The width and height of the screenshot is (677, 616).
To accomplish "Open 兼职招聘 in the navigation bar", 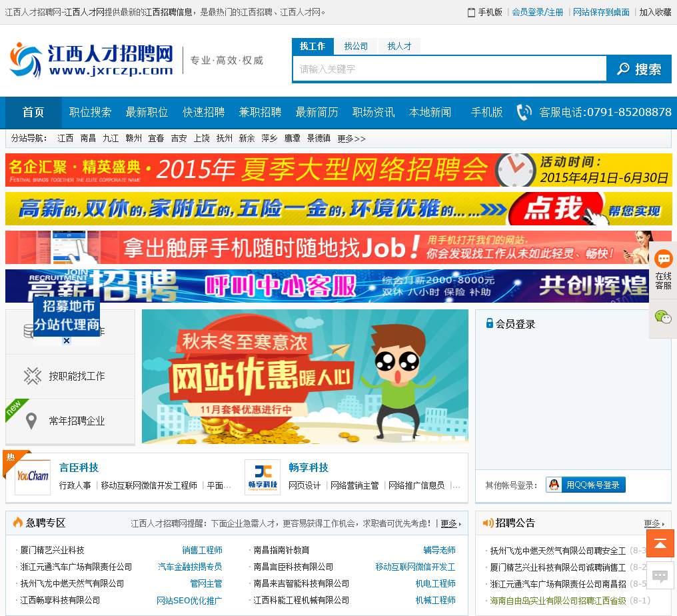I will [x=261, y=112].
